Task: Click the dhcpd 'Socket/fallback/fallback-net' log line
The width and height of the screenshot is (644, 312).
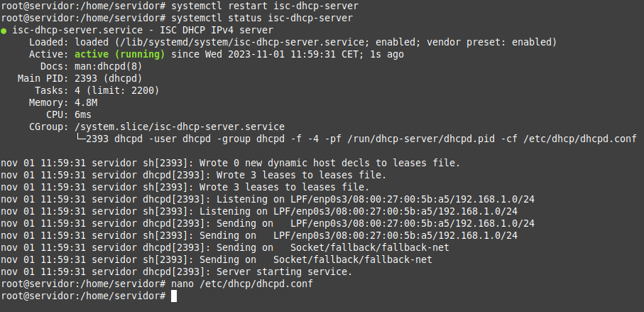Action: 225,247
